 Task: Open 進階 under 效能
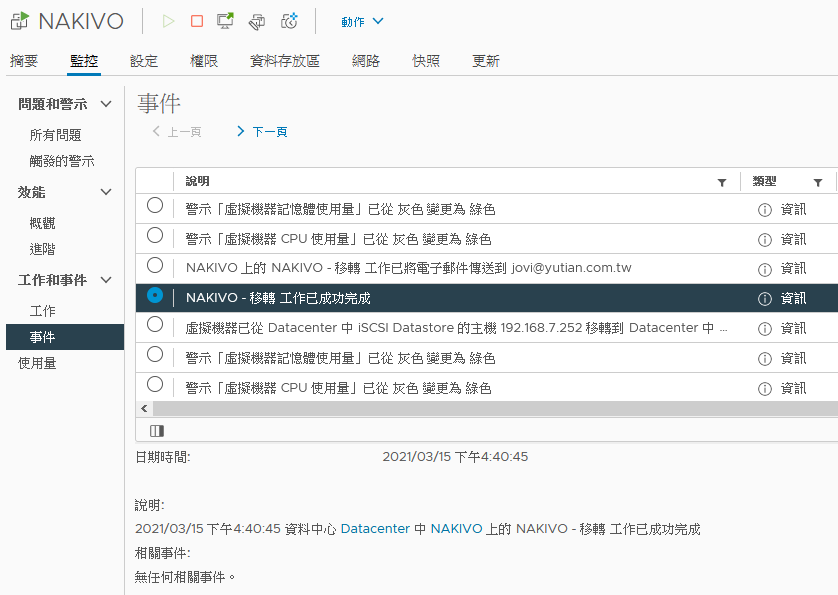[x=42, y=249]
